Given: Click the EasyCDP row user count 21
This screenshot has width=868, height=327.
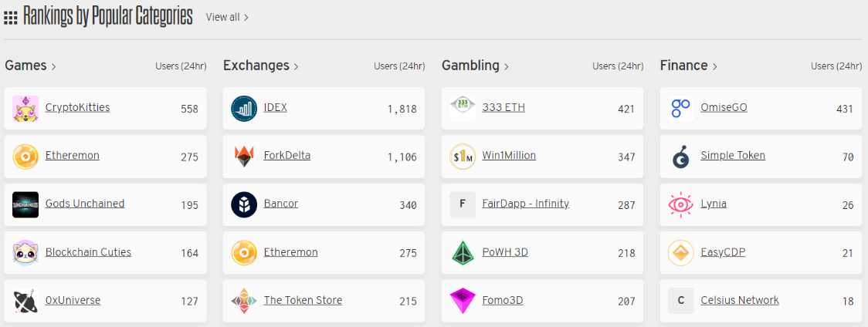Looking at the screenshot, I should pyautogui.click(x=847, y=254).
